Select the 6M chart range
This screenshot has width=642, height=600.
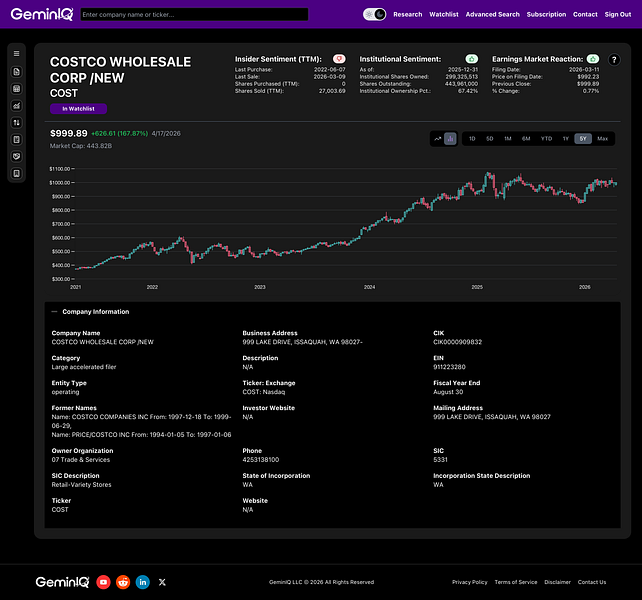526,139
